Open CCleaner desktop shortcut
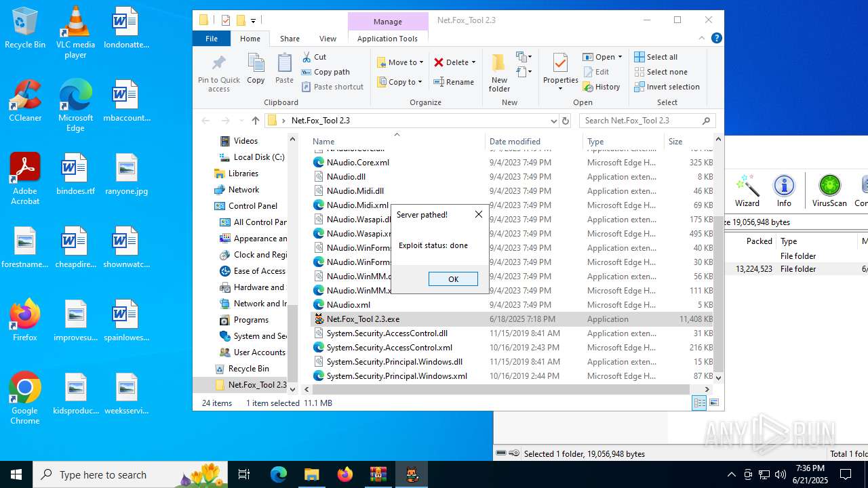868x488 pixels. click(x=25, y=101)
